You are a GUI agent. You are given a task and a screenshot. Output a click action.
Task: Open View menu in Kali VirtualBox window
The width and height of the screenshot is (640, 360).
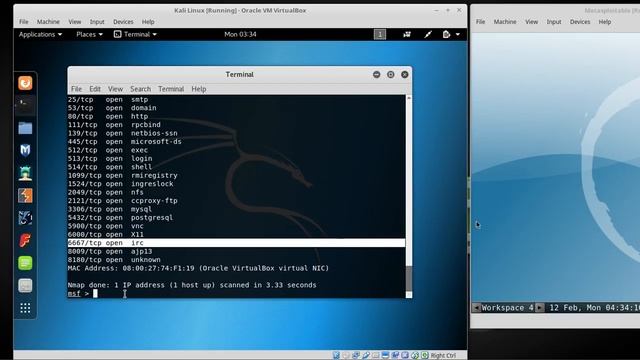75,22
